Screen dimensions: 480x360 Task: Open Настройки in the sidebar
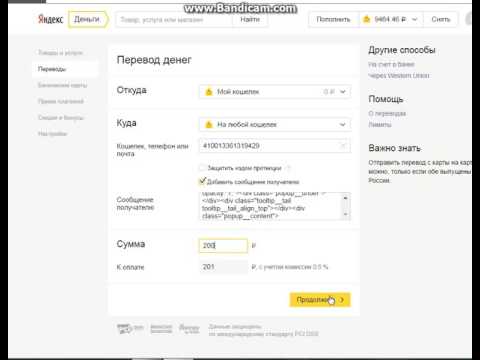(x=52, y=134)
